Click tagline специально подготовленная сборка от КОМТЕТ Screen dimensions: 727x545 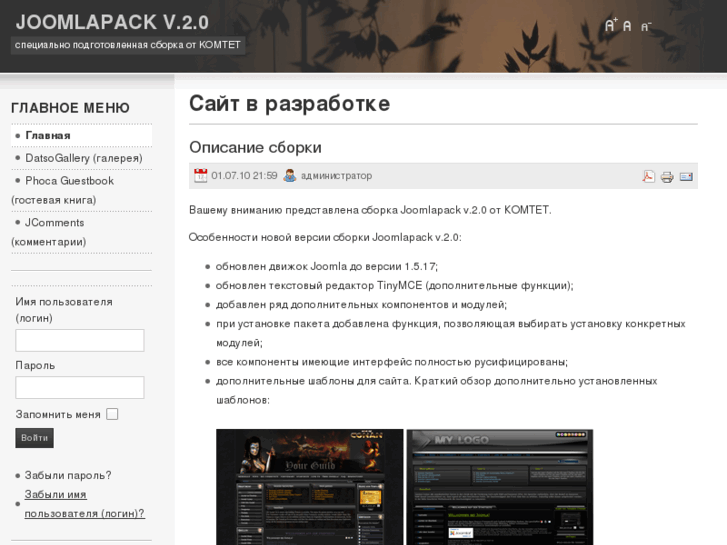(128, 45)
